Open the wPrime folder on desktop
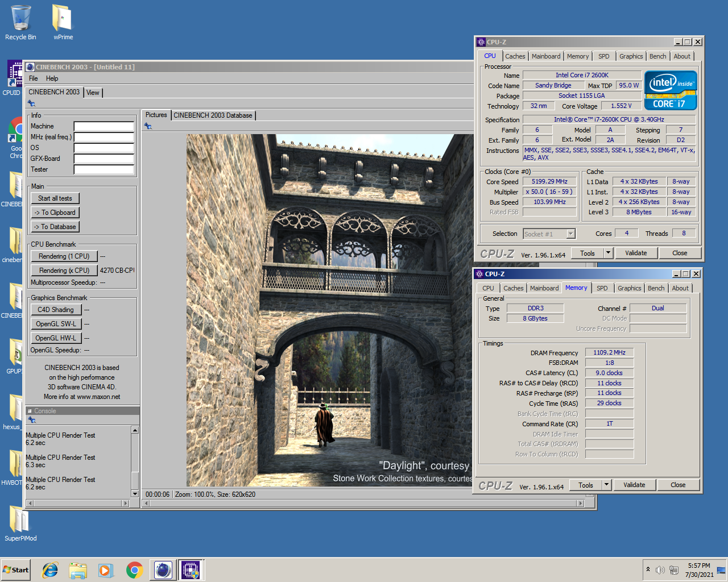 pos(63,23)
